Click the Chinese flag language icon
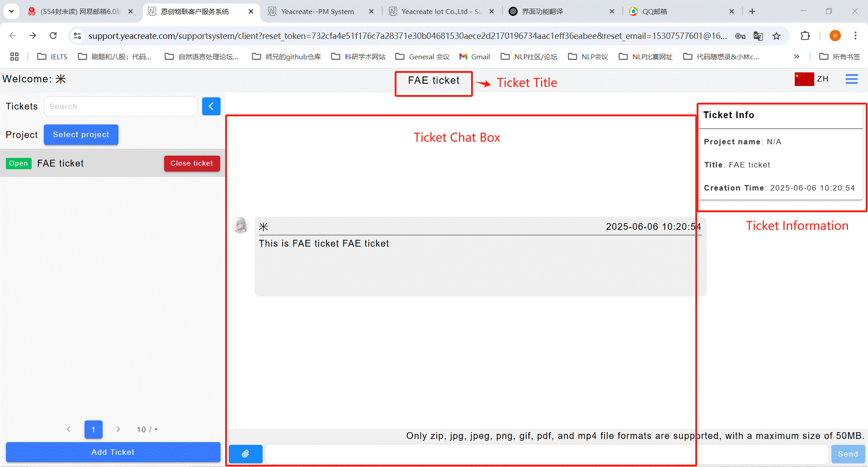Viewport: 868px width, 467px height. tap(804, 79)
